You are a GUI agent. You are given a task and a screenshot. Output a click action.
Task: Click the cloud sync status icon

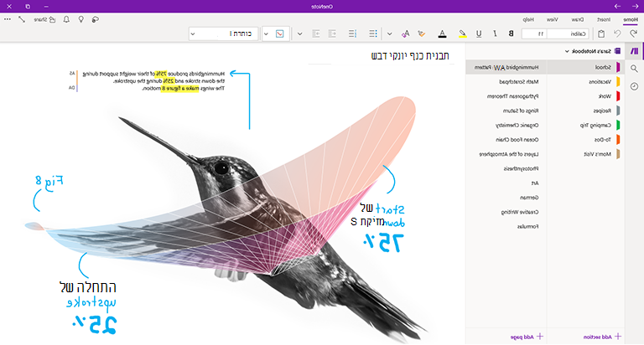pyautogui.click(x=96, y=19)
